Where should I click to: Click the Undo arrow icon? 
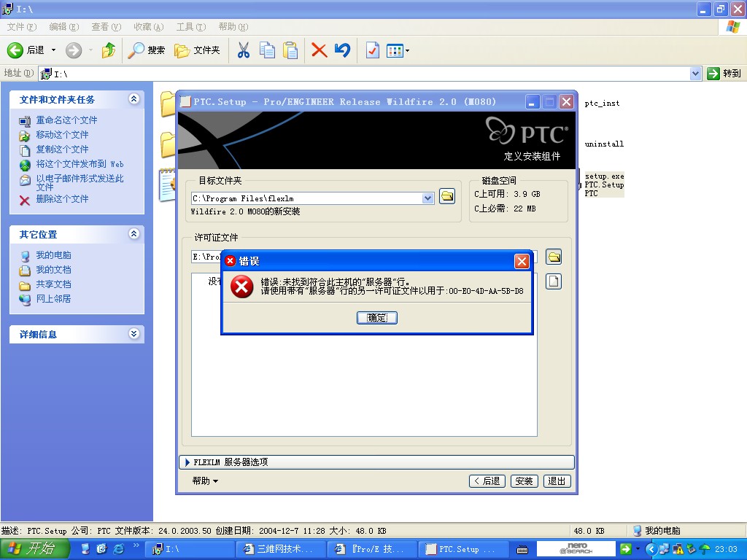pyautogui.click(x=343, y=50)
